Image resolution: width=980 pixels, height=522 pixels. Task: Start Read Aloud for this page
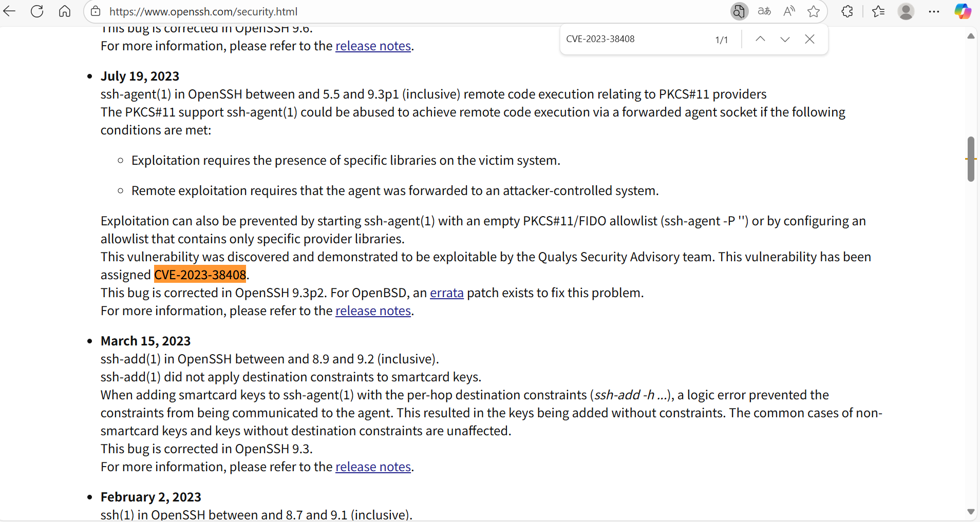[789, 11]
